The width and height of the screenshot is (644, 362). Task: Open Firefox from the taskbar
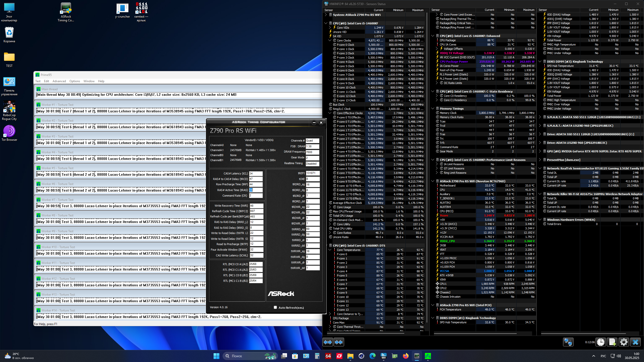(406, 356)
